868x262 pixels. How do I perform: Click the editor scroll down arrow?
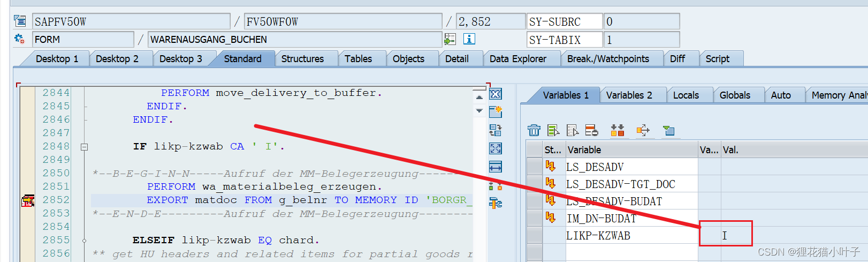(479, 110)
